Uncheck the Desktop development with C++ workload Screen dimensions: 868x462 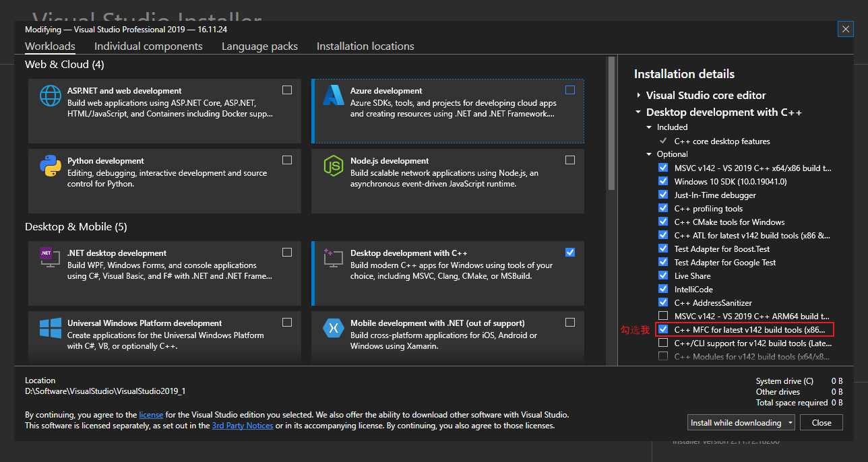pyautogui.click(x=570, y=252)
